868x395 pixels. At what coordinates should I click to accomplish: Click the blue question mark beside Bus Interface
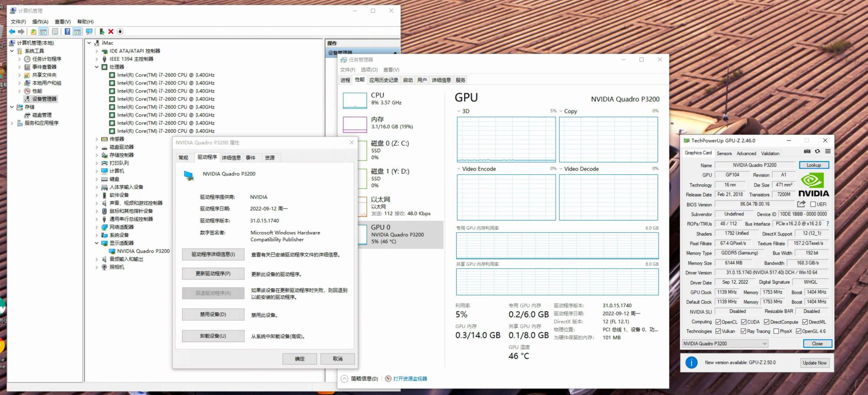(827, 224)
